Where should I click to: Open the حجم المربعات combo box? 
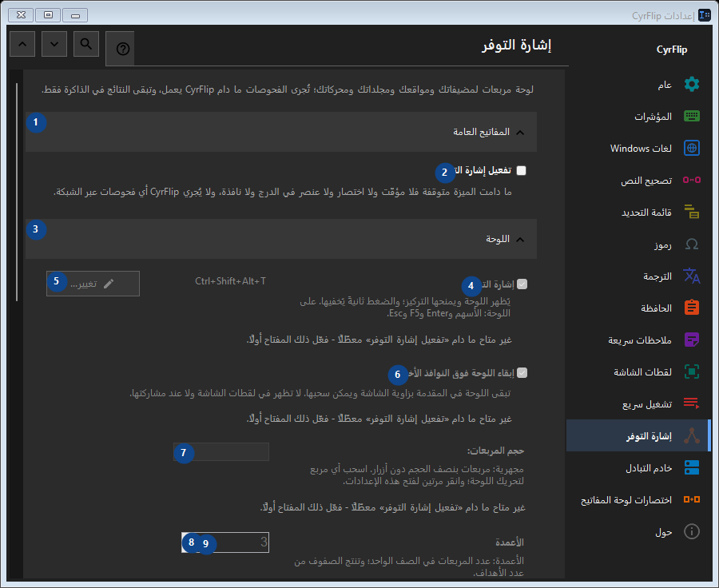[x=221, y=451]
